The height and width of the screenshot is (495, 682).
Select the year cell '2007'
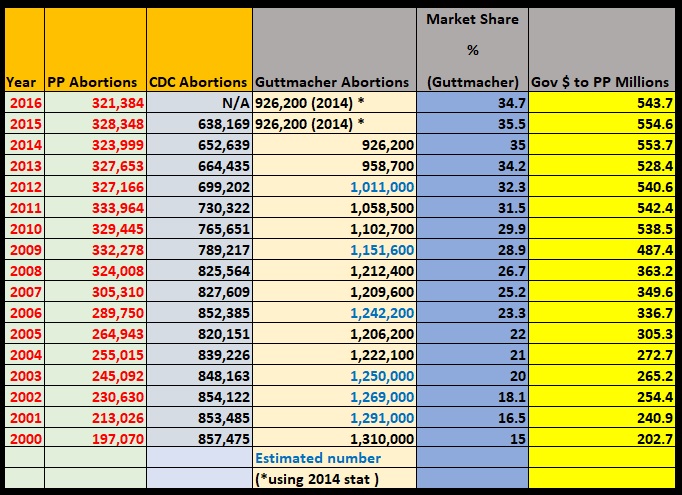[26, 292]
